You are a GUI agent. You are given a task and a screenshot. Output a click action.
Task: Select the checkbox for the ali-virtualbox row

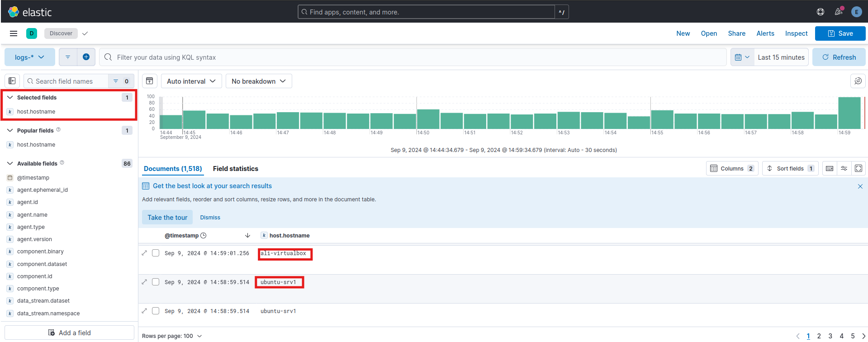point(156,253)
